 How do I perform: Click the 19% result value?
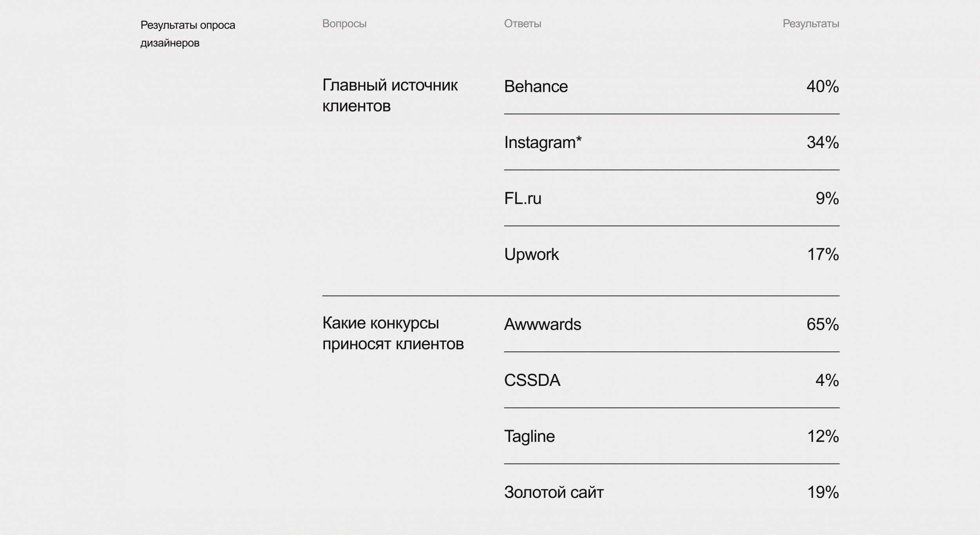[x=823, y=493]
